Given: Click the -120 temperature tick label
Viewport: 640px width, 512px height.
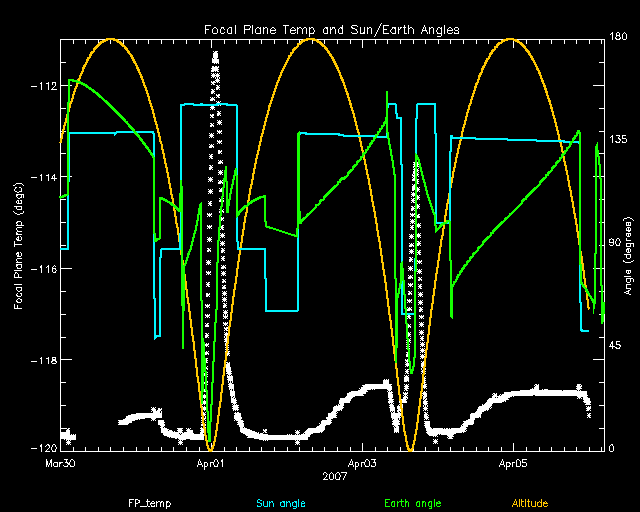Looking at the screenshot, I should click(44, 449).
